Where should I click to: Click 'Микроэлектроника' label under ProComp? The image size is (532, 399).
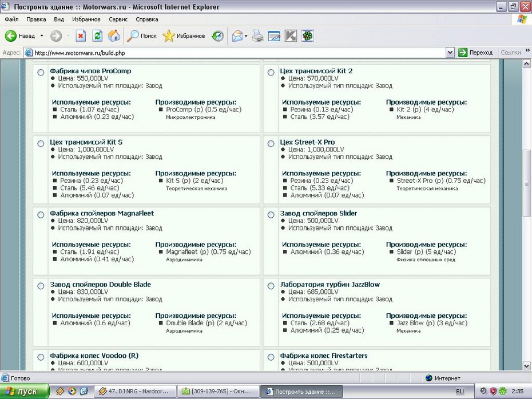(x=190, y=117)
